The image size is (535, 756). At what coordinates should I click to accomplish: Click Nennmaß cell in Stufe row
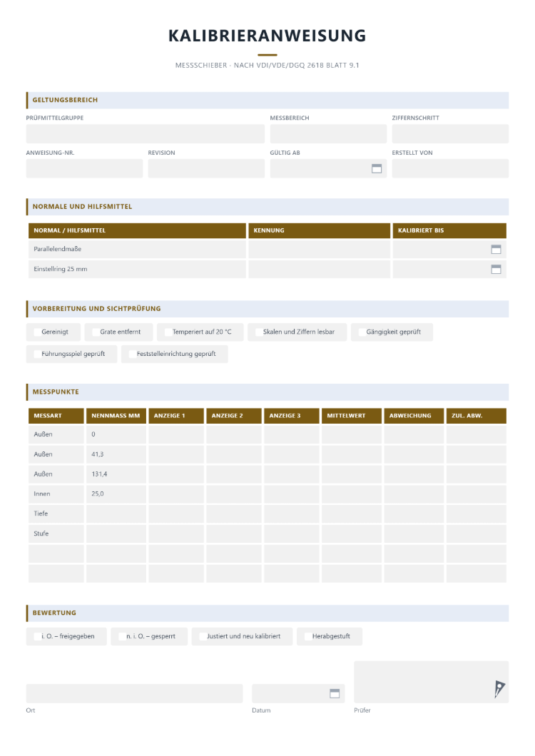point(116,533)
